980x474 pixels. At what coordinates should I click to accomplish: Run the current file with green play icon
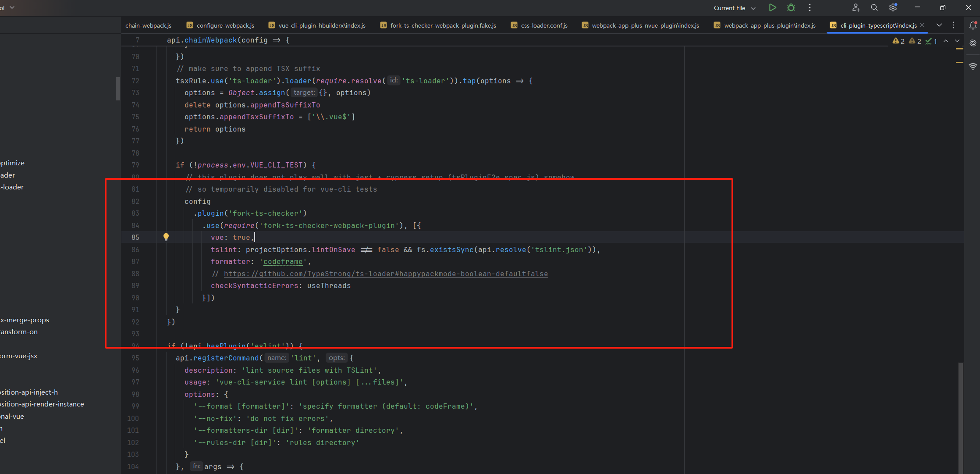point(772,7)
